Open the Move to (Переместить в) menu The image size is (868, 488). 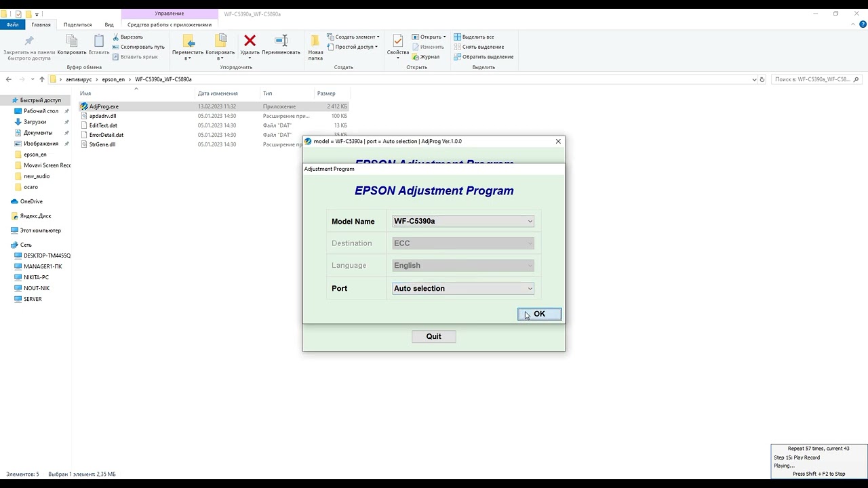188,47
